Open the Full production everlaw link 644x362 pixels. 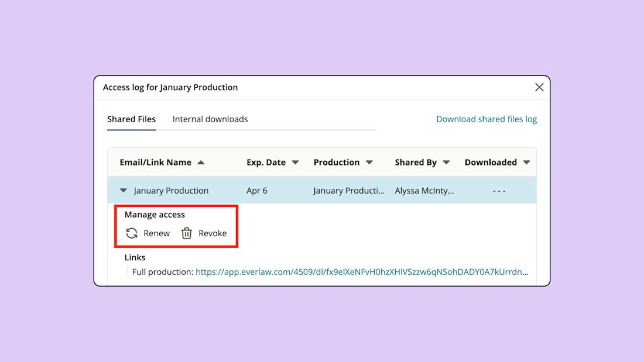click(362, 272)
